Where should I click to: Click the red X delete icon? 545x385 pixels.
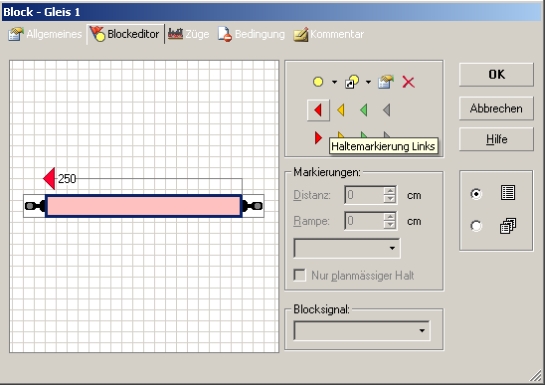(408, 82)
